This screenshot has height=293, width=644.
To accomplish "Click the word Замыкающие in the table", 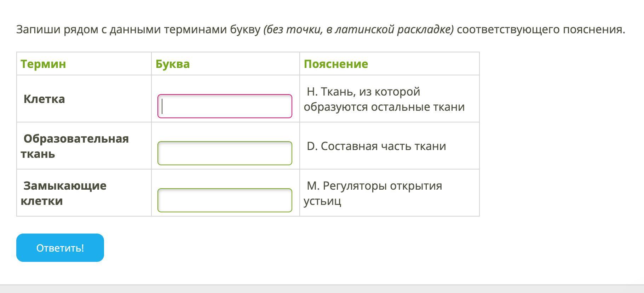I will click(x=65, y=186).
